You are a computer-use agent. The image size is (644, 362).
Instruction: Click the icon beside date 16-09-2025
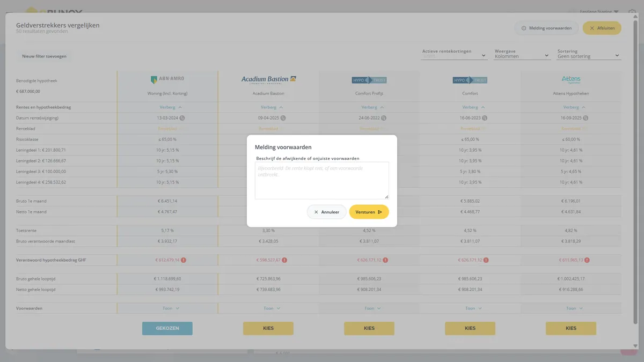(x=586, y=117)
